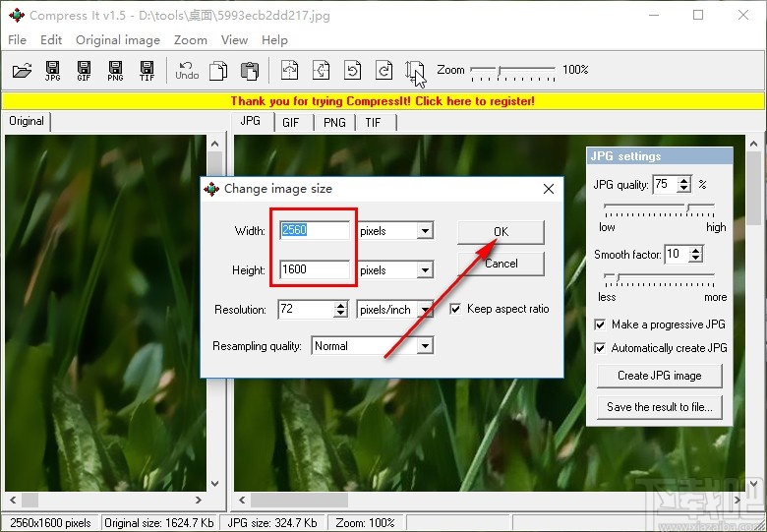Click the change image size toolbar icon
This screenshot has width=767, height=532.
pos(414,70)
